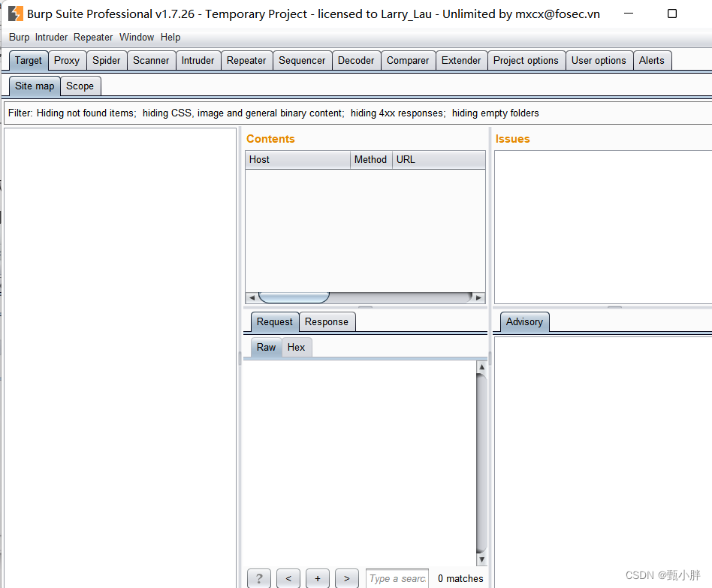Click the request viewer scroll down arrow

pyautogui.click(x=481, y=559)
